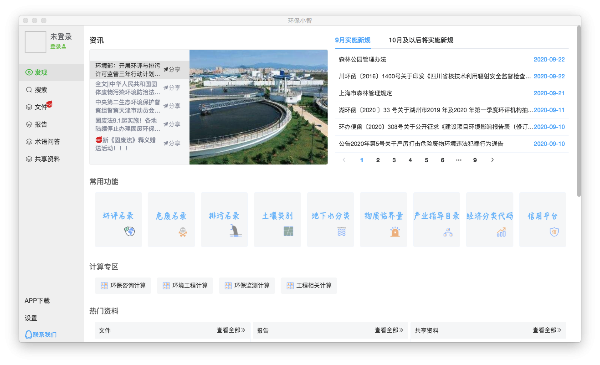The image size is (600, 365).
Task: Click the 术语问答 sidebar icon
Action: pos(29,142)
